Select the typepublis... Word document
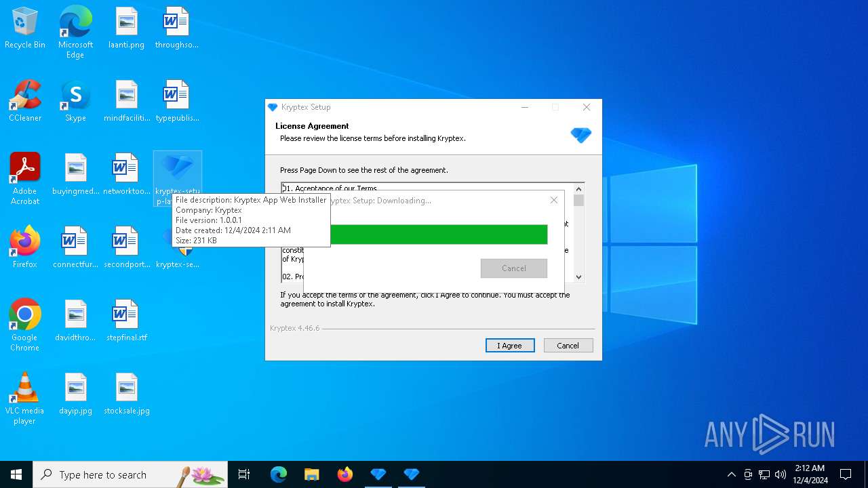This screenshot has height=488, width=868. [177, 102]
